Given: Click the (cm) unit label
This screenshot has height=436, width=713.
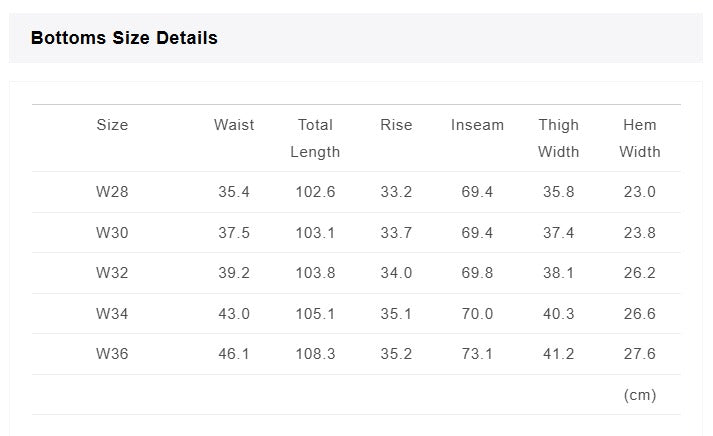Looking at the screenshot, I should (640, 395).
